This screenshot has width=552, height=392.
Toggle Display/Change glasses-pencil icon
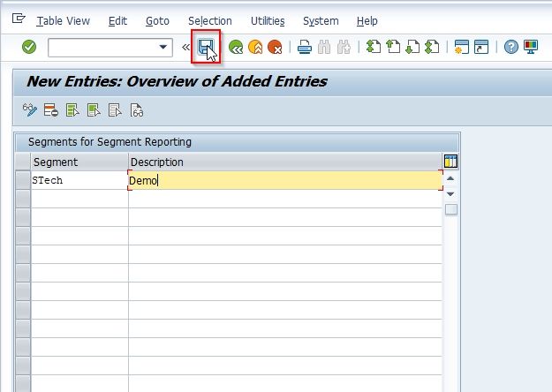[30, 110]
